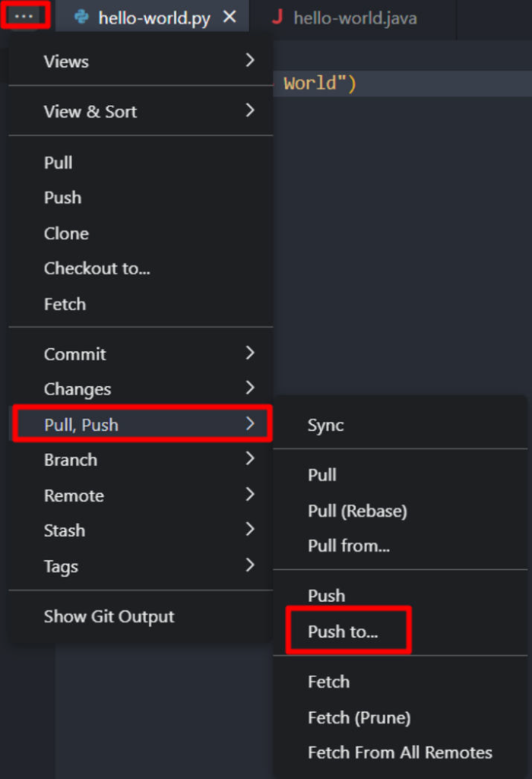Select Push to... in submenu
Image resolution: width=532 pixels, height=779 pixels.
pyautogui.click(x=343, y=632)
